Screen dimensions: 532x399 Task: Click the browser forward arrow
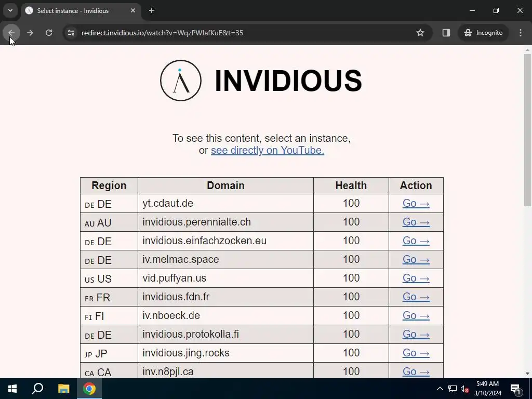click(30, 33)
